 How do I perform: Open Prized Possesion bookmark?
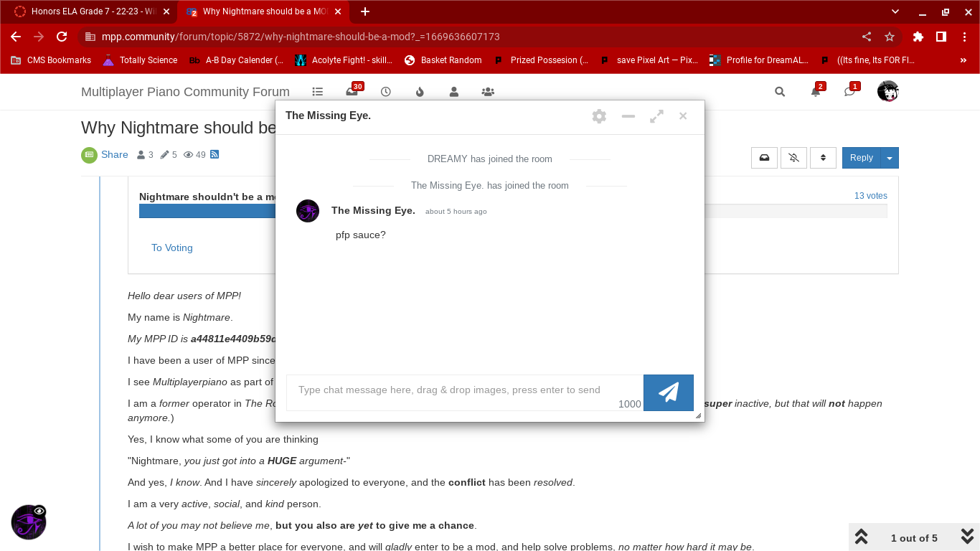(542, 60)
